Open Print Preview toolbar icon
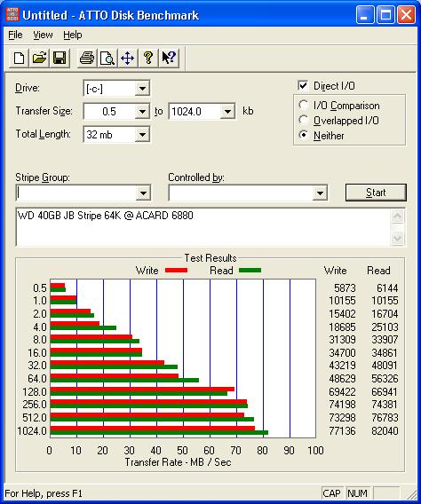421x504 pixels. click(x=107, y=59)
